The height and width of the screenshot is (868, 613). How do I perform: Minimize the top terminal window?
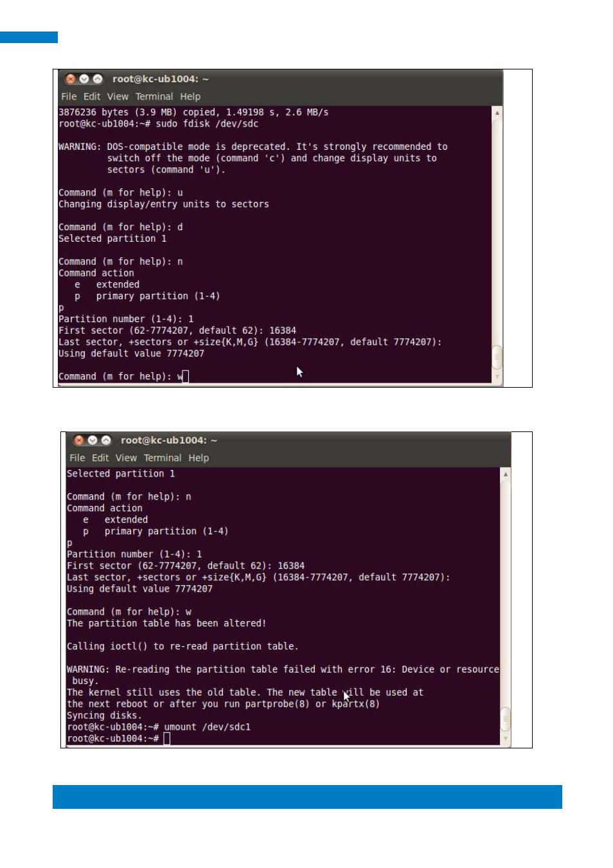point(84,79)
